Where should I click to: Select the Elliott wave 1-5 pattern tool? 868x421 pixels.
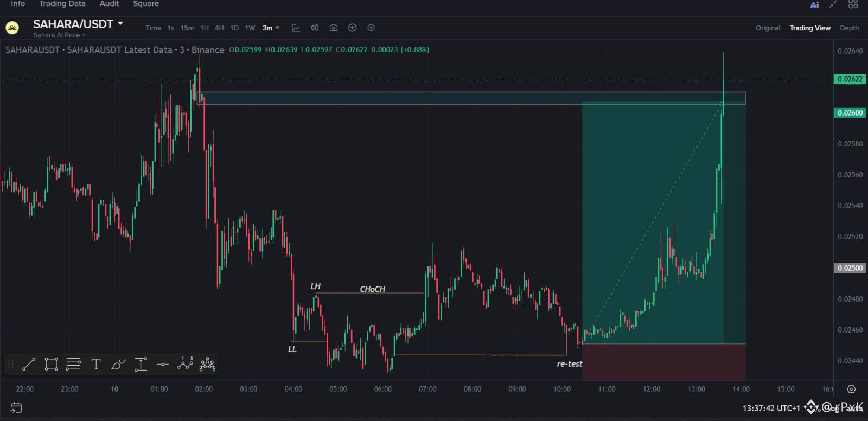tap(185, 363)
